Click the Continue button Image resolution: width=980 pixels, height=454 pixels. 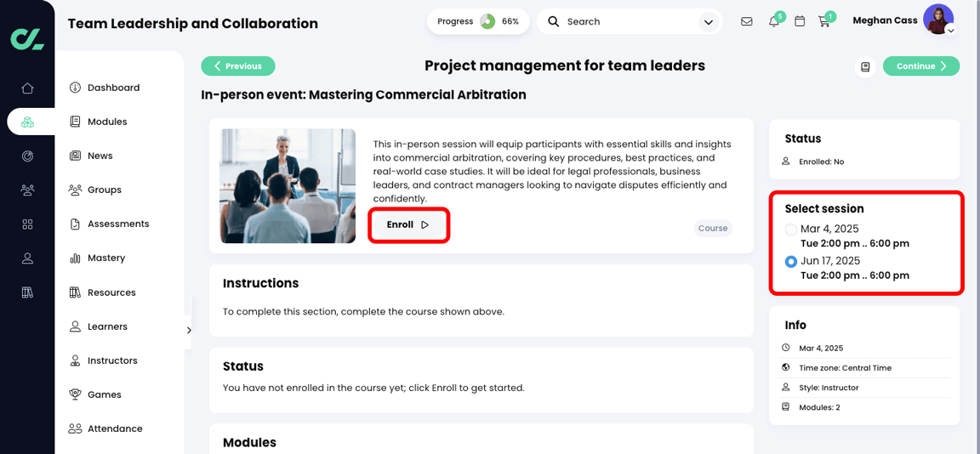(921, 66)
